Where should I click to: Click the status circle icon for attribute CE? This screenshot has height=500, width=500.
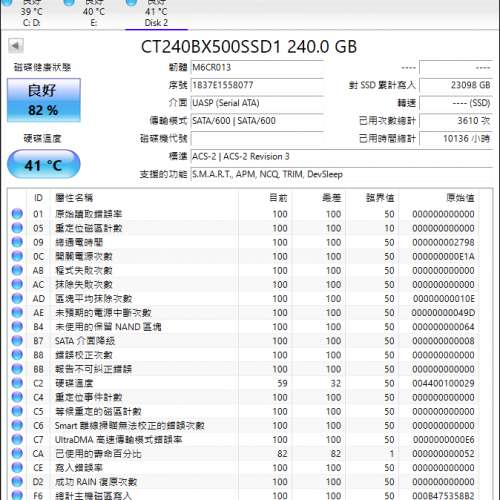pos(17,468)
